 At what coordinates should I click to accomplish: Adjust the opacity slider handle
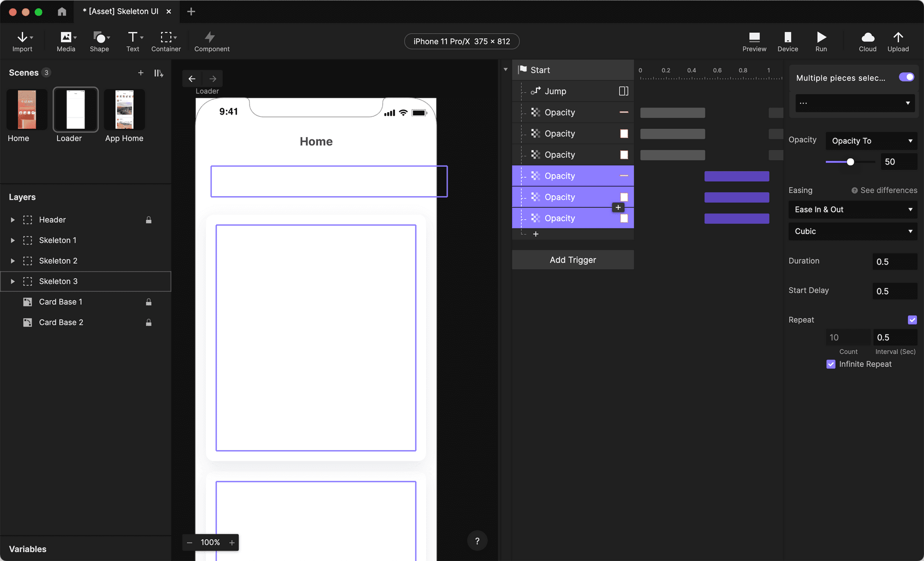click(x=851, y=162)
